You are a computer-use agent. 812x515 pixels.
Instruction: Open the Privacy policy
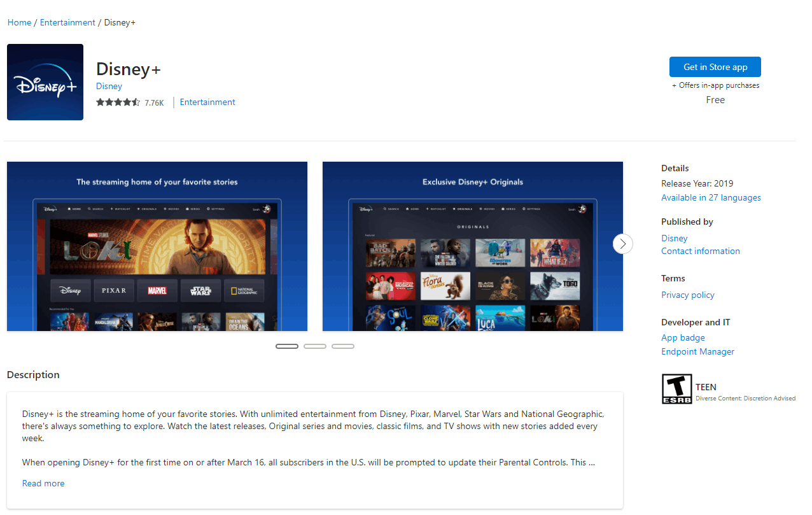click(x=687, y=295)
